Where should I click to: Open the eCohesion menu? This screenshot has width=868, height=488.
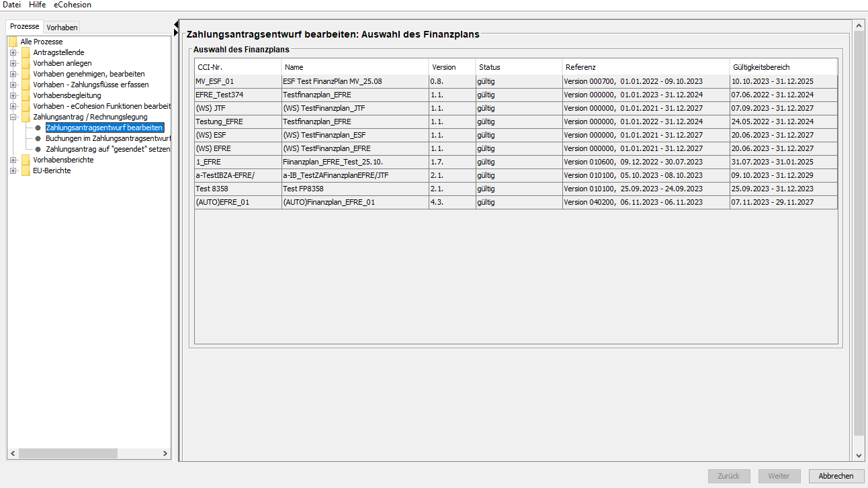coord(73,5)
